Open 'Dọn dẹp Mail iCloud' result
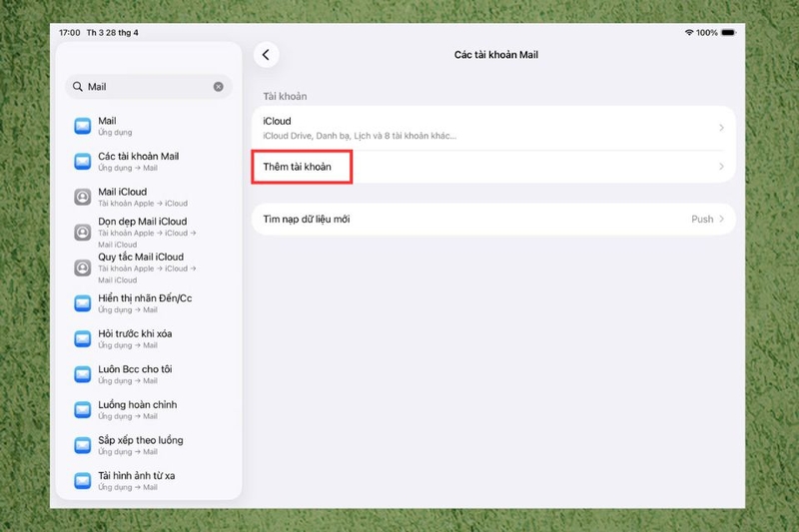This screenshot has width=799, height=532. coord(149,233)
